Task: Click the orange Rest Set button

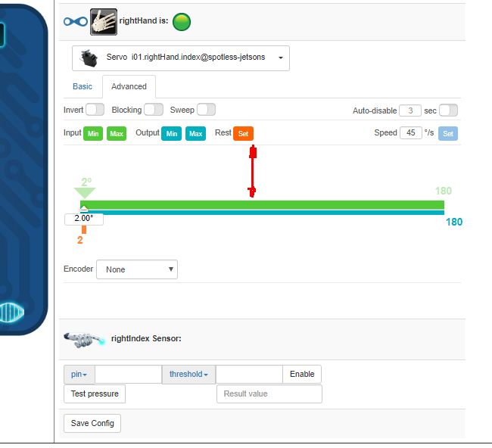Action: (243, 134)
